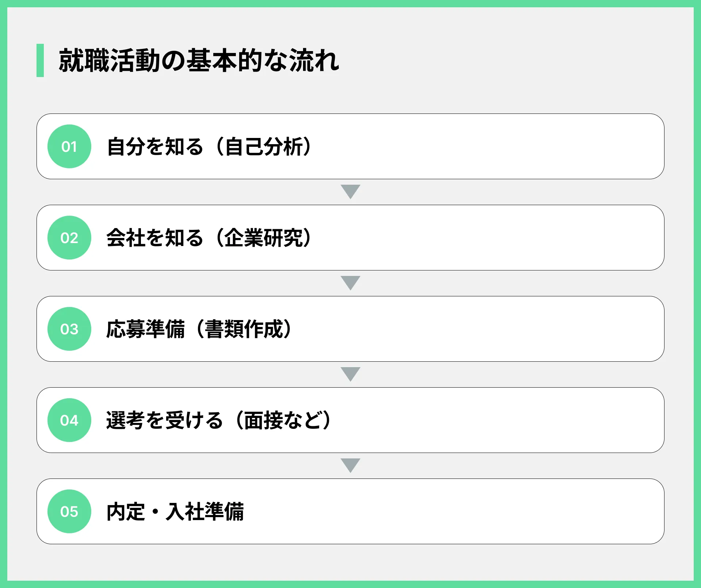Click the 就職活動の基本的な流れ heading
The height and width of the screenshot is (588, 701).
199,61
